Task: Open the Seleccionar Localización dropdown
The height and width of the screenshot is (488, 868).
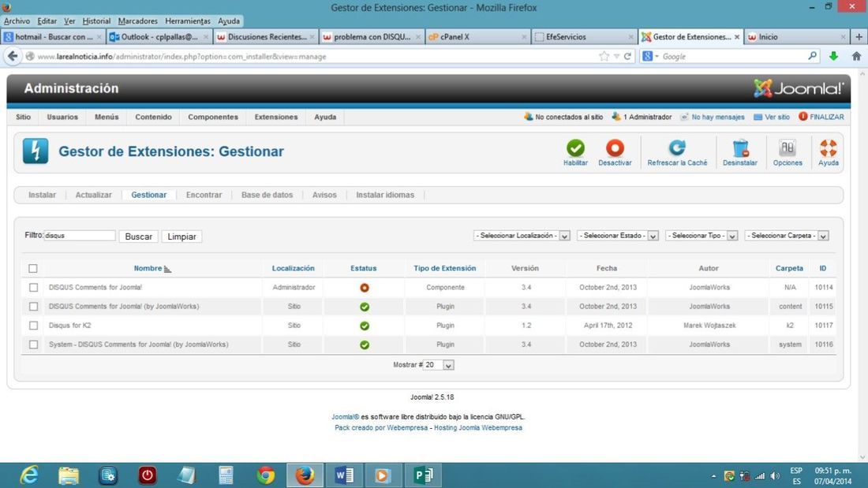Action: [x=522, y=236]
